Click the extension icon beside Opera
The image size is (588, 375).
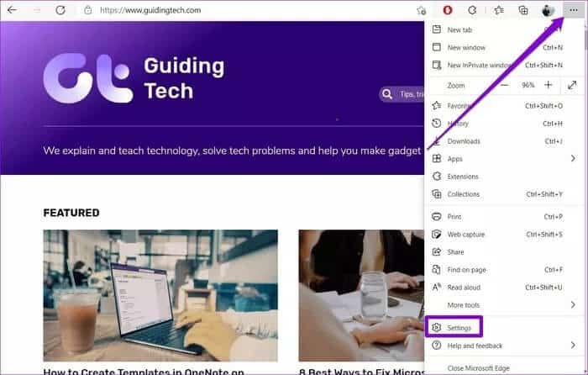[x=472, y=10]
